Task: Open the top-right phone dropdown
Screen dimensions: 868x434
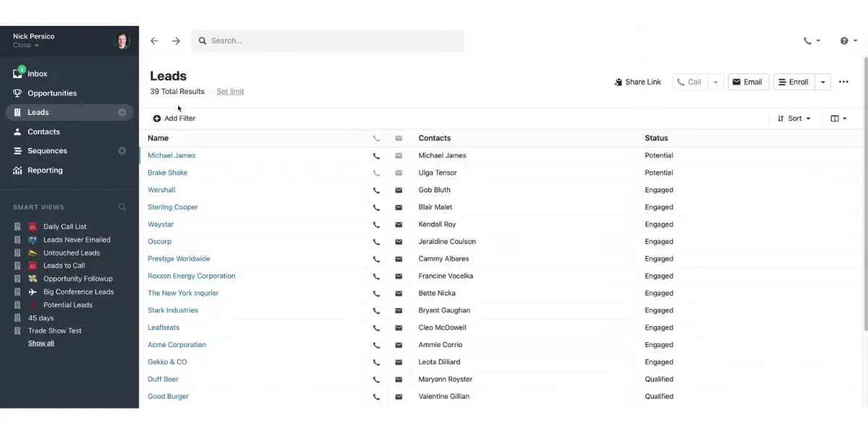Action: pyautogui.click(x=812, y=41)
